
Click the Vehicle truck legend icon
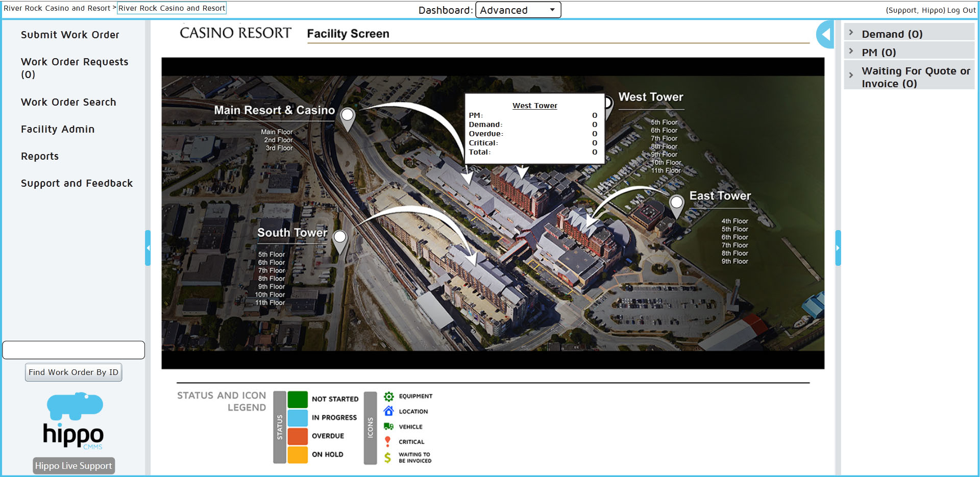389,426
